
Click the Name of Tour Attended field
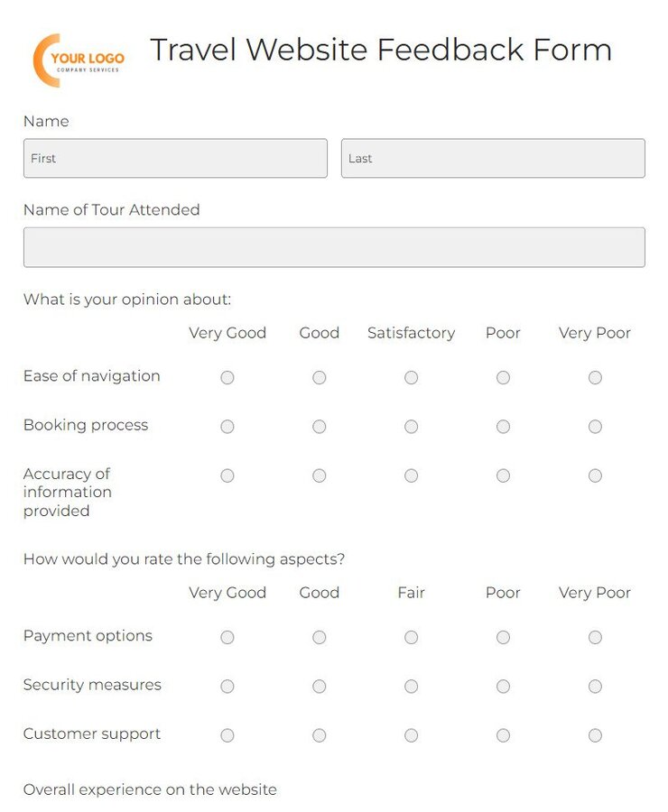click(x=334, y=247)
